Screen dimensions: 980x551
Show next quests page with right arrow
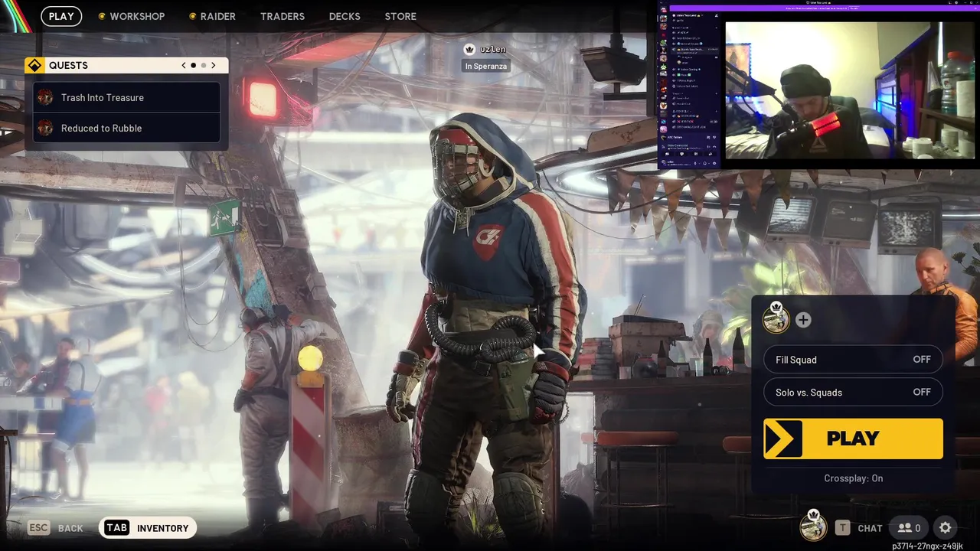point(214,66)
